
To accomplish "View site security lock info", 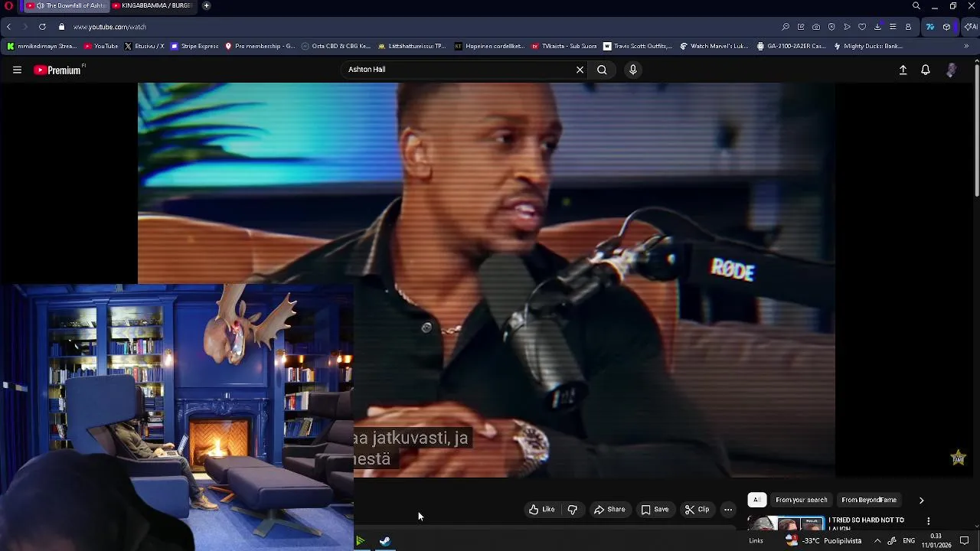I will pyautogui.click(x=61, y=27).
